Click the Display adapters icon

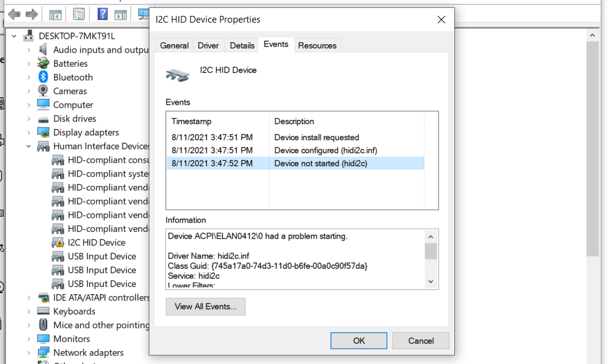click(43, 132)
